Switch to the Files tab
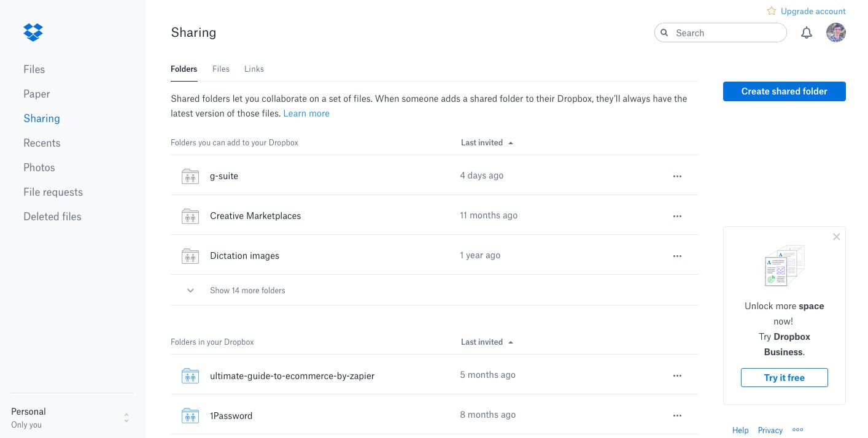 221,69
